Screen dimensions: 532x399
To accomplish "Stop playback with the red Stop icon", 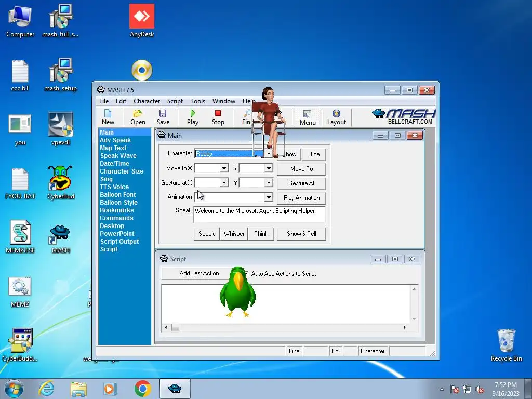I will (x=218, y=117).
